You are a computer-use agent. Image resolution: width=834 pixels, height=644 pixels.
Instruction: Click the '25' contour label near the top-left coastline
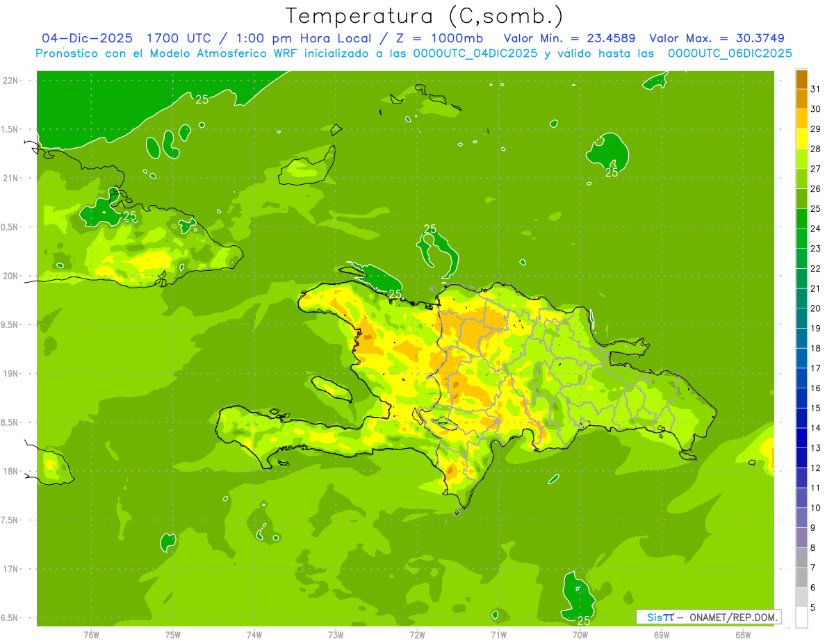202,99
